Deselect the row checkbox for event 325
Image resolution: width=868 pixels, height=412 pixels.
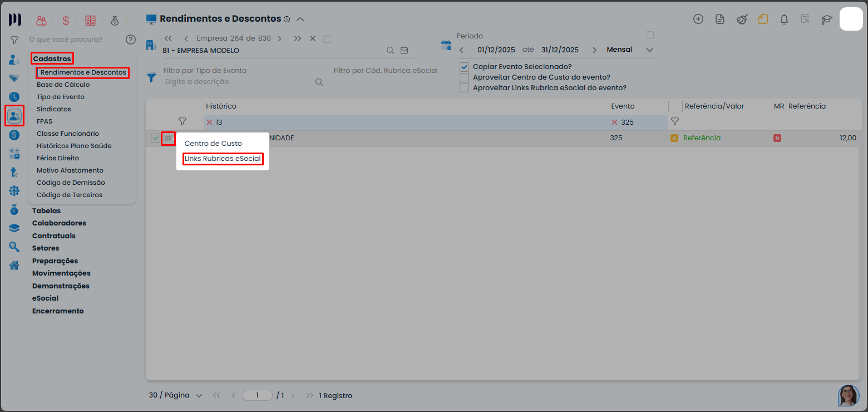click(x=155, y=138)
